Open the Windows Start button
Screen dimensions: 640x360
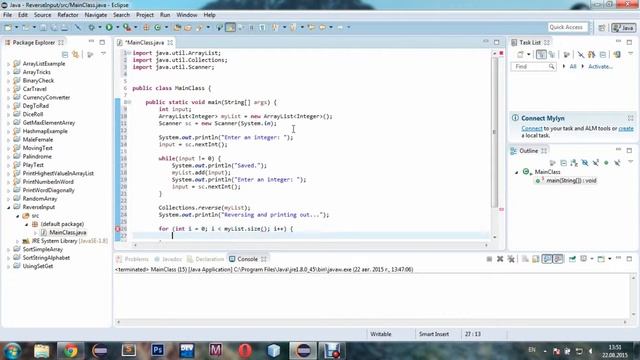pyautogui.click(x=12, y=350)
